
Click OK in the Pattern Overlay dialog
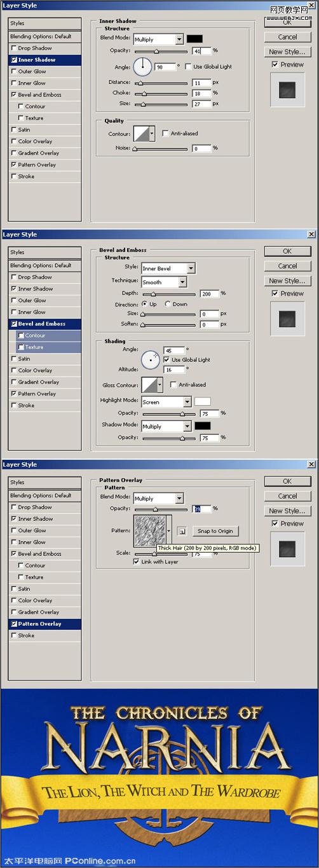coord(287,481)
